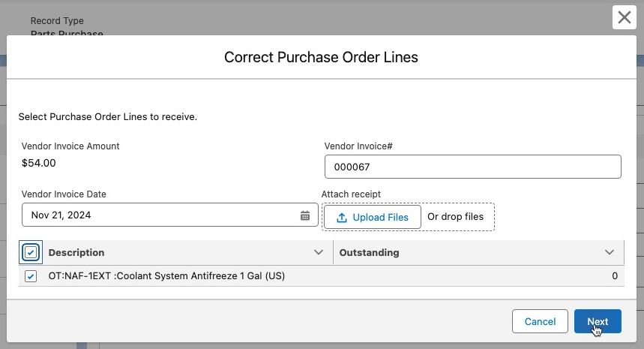Close the modal with the X icon

(x=624, y=17)
